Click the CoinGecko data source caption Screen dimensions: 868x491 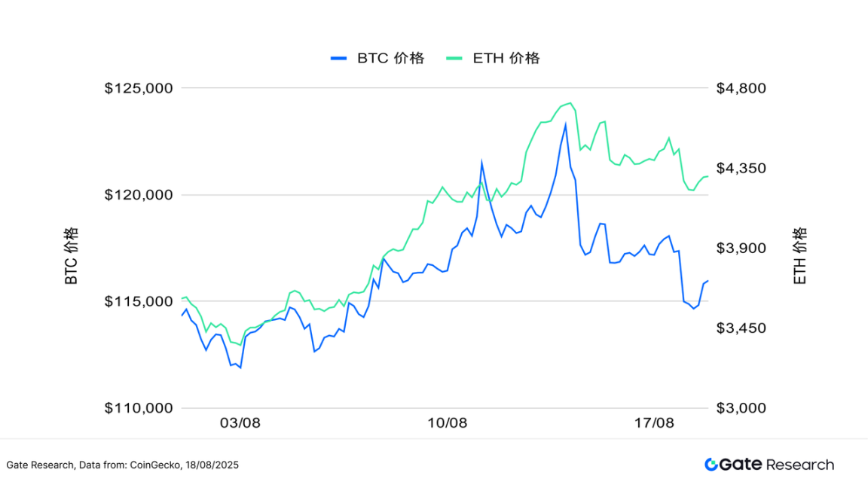pos(122,465)
